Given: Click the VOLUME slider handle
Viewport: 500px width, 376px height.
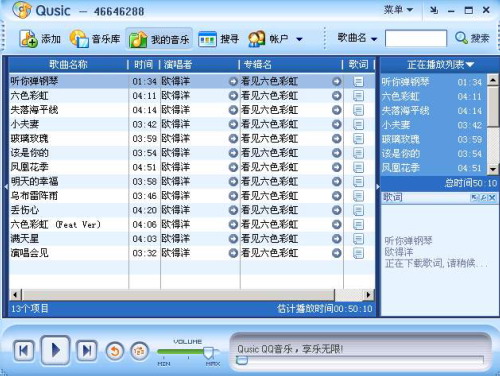Looking at the screenshot, I should [x=209, y=353].
